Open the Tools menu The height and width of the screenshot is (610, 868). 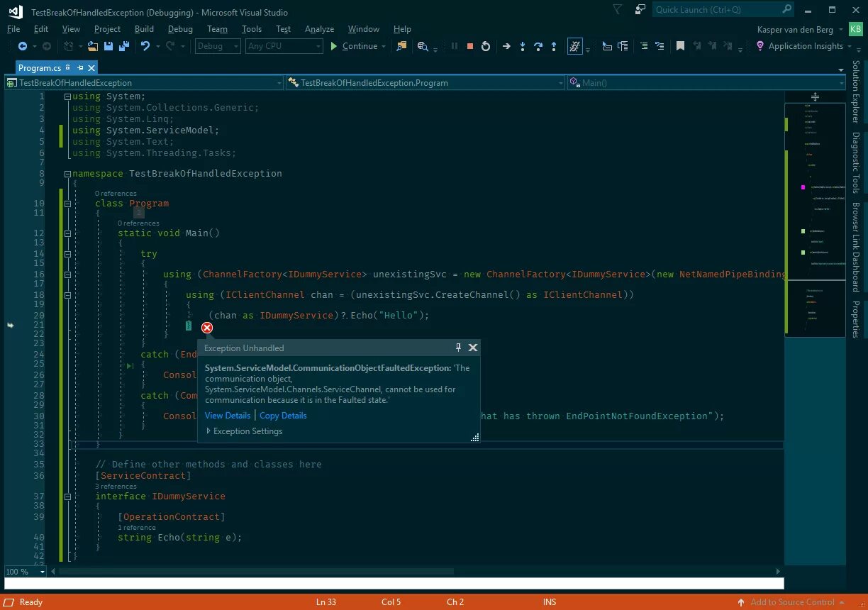click(x=252, y=29)
